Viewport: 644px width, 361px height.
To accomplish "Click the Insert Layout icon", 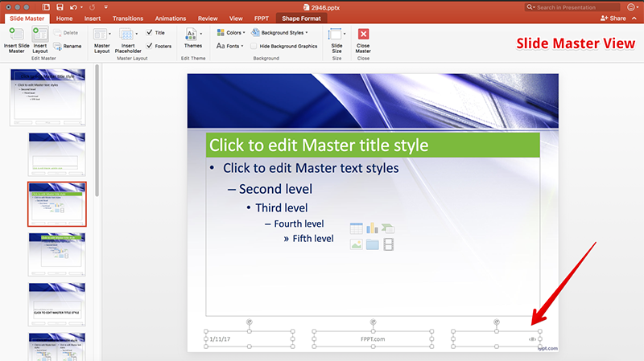I will point(39,35).
